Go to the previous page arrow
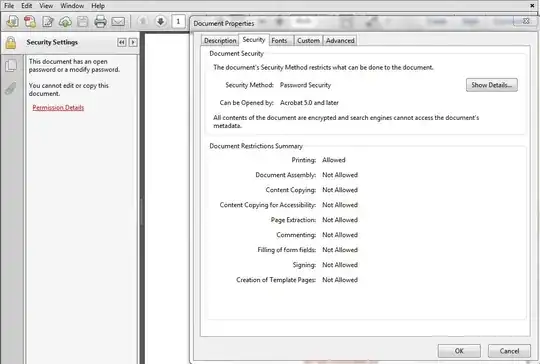540x364 pixels. [143, 21]
